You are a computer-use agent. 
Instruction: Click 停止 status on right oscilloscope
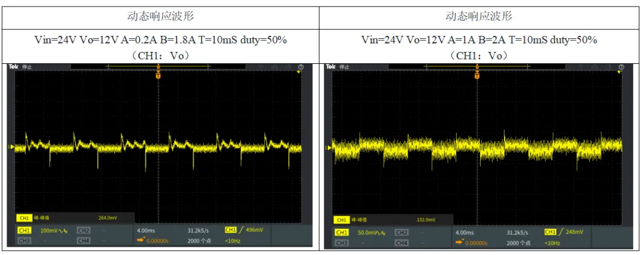344,67
